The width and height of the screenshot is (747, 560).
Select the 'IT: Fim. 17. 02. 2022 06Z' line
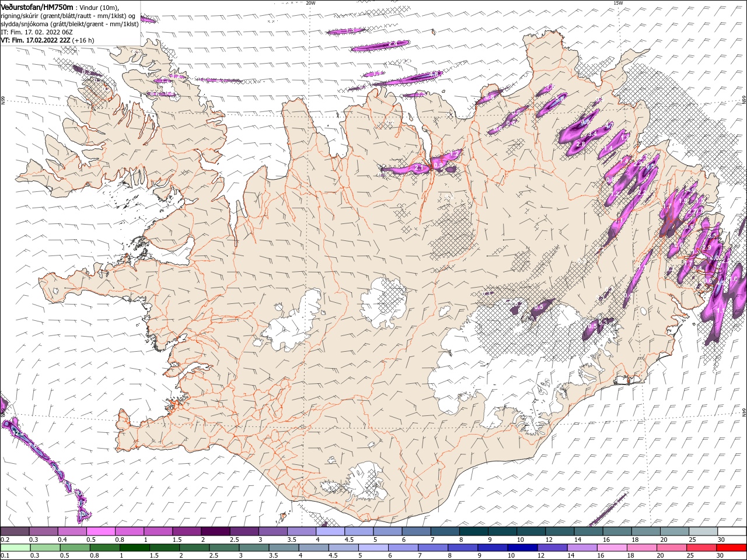pos(36,32)
